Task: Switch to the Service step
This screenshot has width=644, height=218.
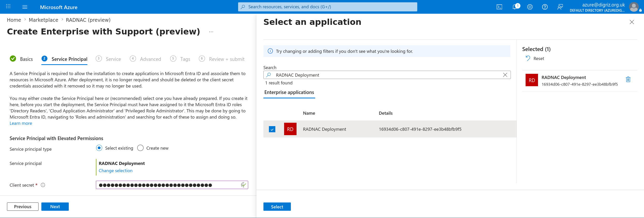Action: pos(108,59)
